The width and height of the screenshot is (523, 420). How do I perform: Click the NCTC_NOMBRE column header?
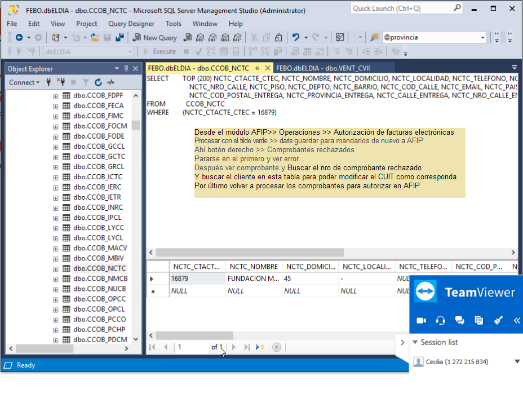[253, 267]
